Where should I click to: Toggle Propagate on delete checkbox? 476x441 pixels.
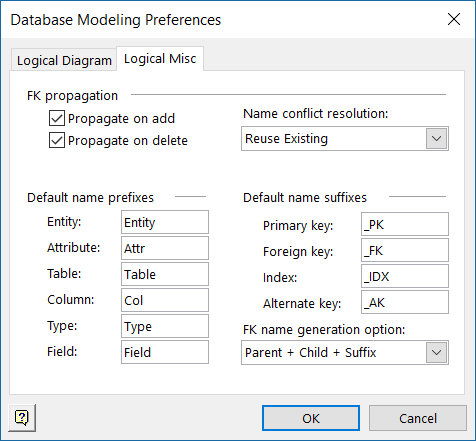click(57, 140)
